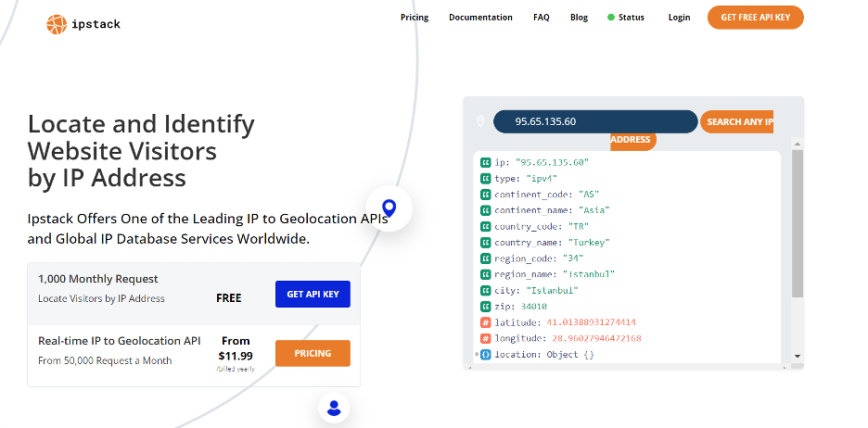Click the string icon beside continent_name

(486, 210)
